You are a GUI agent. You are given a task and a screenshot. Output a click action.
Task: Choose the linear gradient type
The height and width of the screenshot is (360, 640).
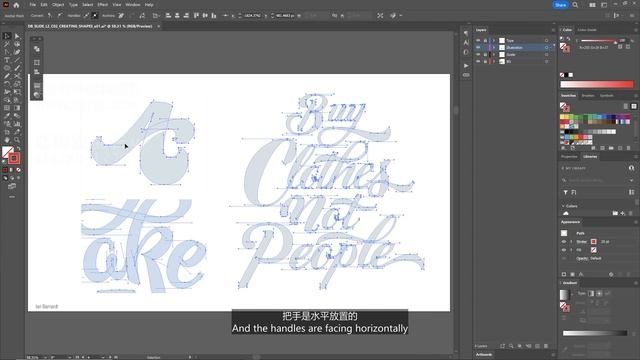(x=591, y=293)
